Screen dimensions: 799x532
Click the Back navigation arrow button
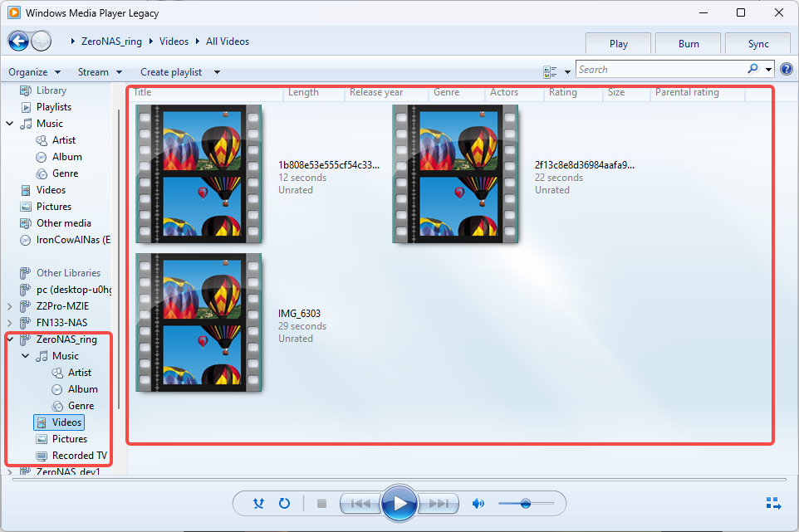19,41
